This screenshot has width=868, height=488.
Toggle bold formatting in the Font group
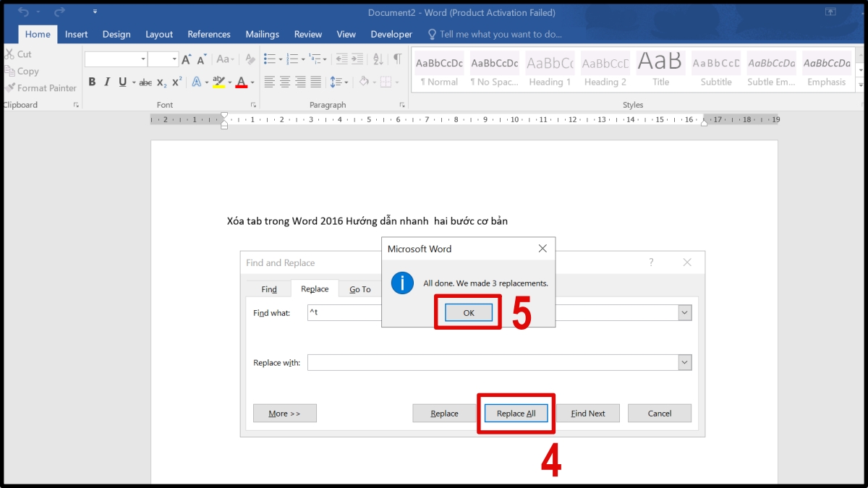click(92, 82)
